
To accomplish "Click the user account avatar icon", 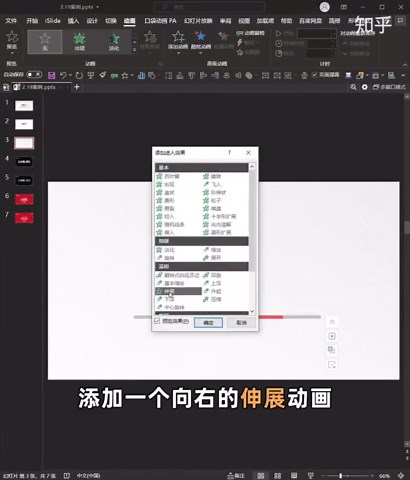I will (x=324, y=7).
